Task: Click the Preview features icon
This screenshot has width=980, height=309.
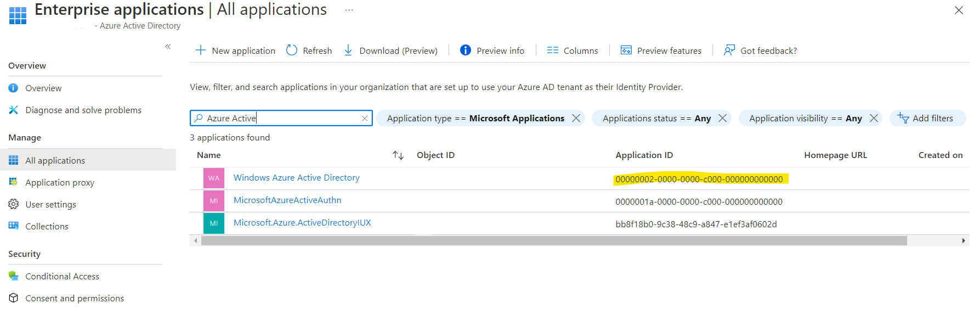Action: point(626,50)
